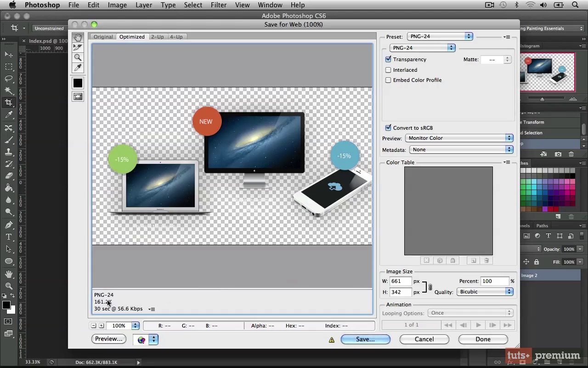Open the Preset PNG-24 dropdown
588x368 pixels.
(440, 36)
